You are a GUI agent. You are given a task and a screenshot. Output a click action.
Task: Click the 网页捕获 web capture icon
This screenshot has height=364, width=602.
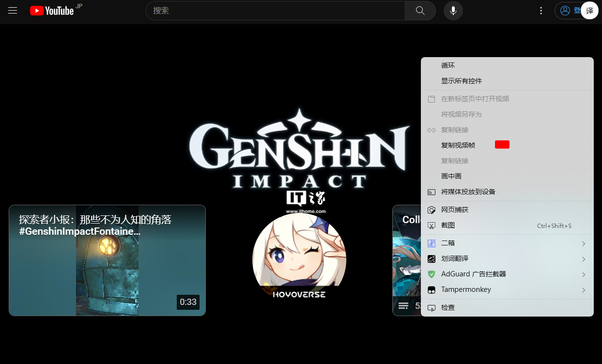[x=432, y=210]
